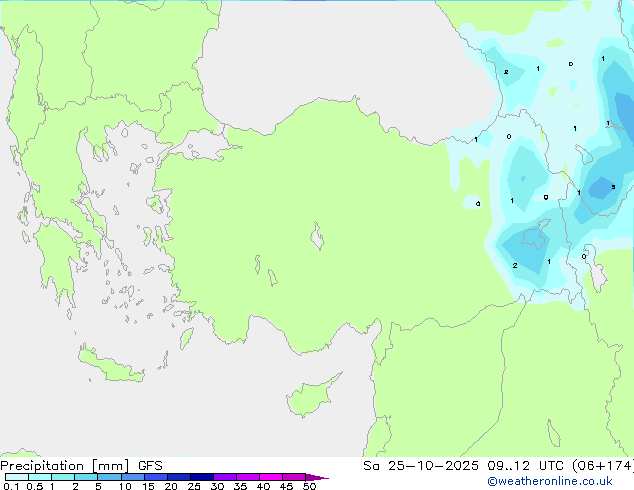Choose the 20–25 mm legend color swatch

pyautogui.click(x=179, y=477)
